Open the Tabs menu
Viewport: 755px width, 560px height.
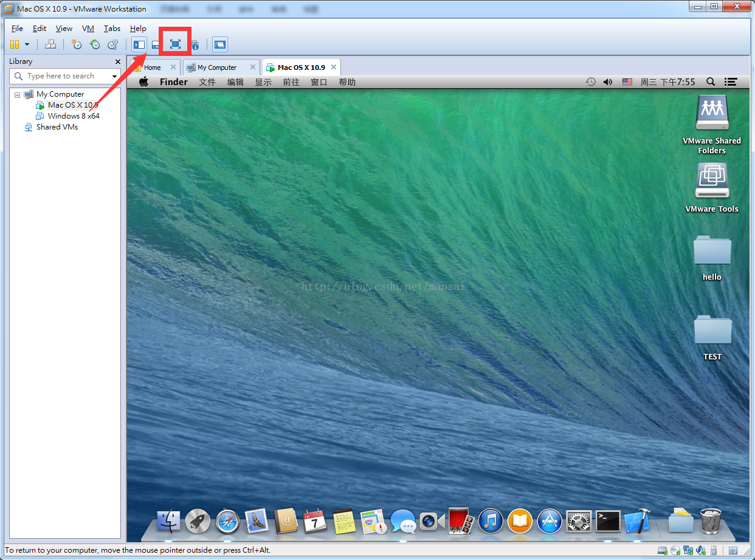(x=112, y=29)
